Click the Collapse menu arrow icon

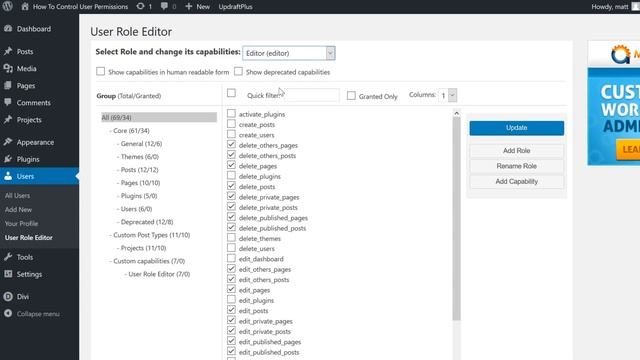pos(8,313)
